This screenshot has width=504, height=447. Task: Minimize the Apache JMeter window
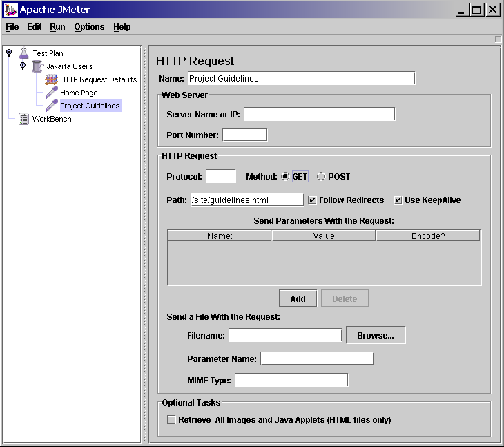coord(462,10)
